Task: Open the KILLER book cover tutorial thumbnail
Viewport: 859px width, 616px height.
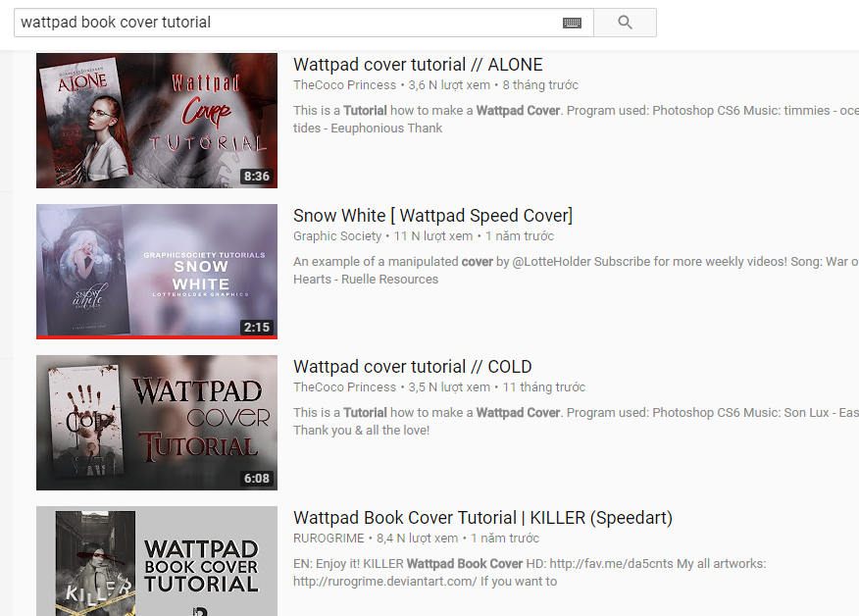Action: click(x=157, y=561)
